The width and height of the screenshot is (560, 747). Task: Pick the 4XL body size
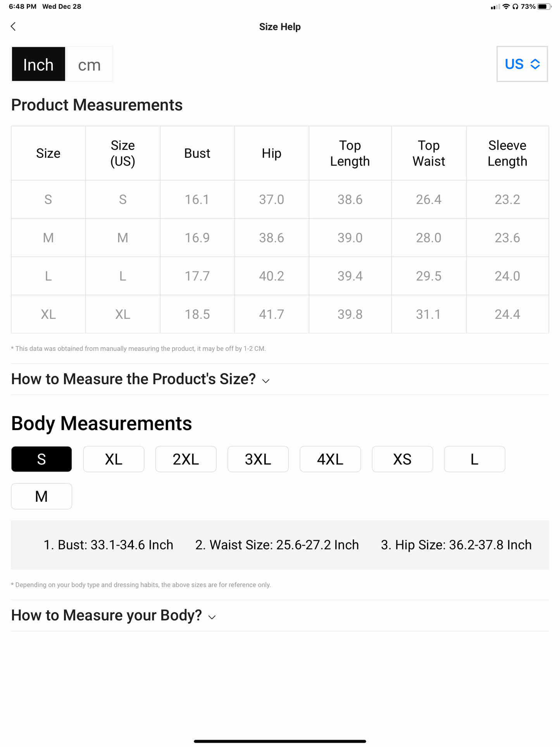point(330,459)
